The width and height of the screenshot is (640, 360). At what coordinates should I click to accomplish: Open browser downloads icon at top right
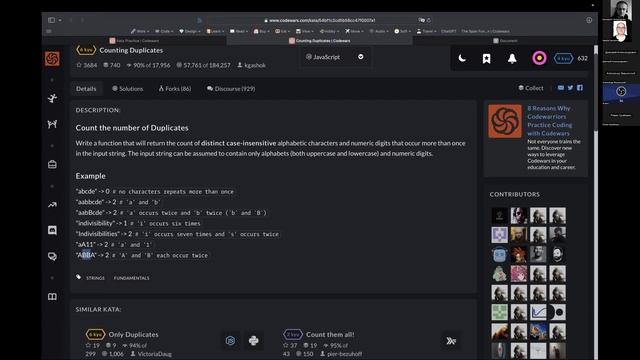click(589, 20)
